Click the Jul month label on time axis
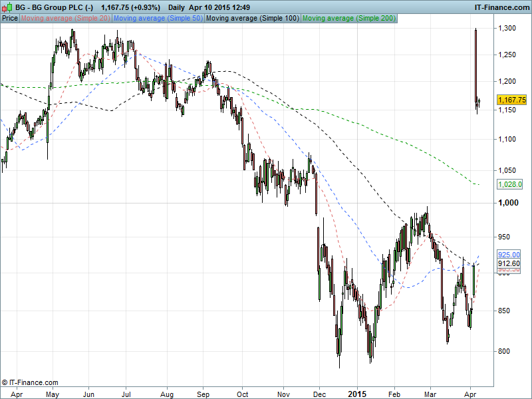This screenshot has height=399, width=532. pos(126,394)
